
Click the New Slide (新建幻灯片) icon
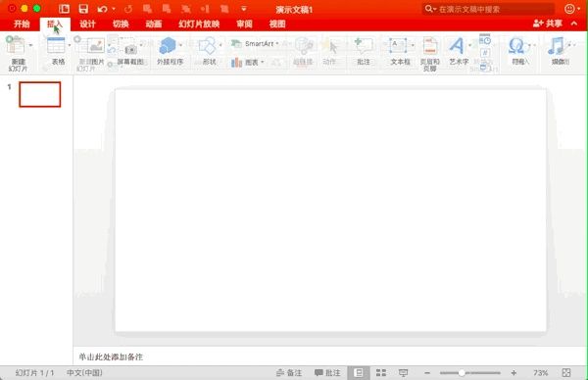[x=16, y=45]
